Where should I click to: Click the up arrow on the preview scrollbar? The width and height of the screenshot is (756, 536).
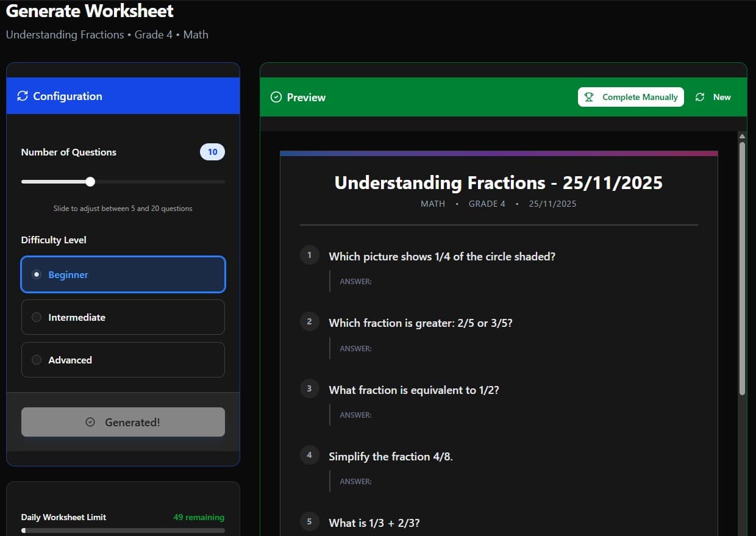[741, 135]
